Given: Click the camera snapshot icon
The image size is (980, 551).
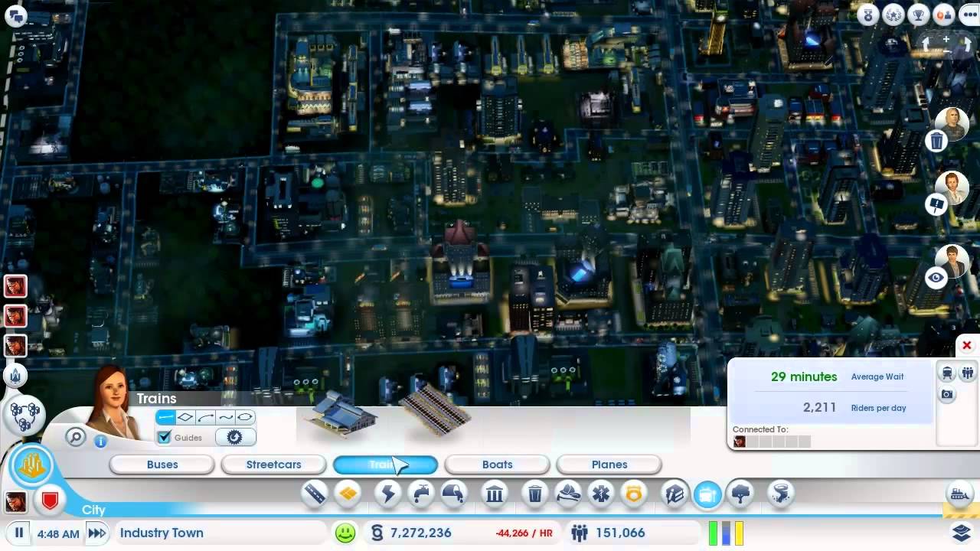Looking at the screenshot, I should [x=948, y=395].
